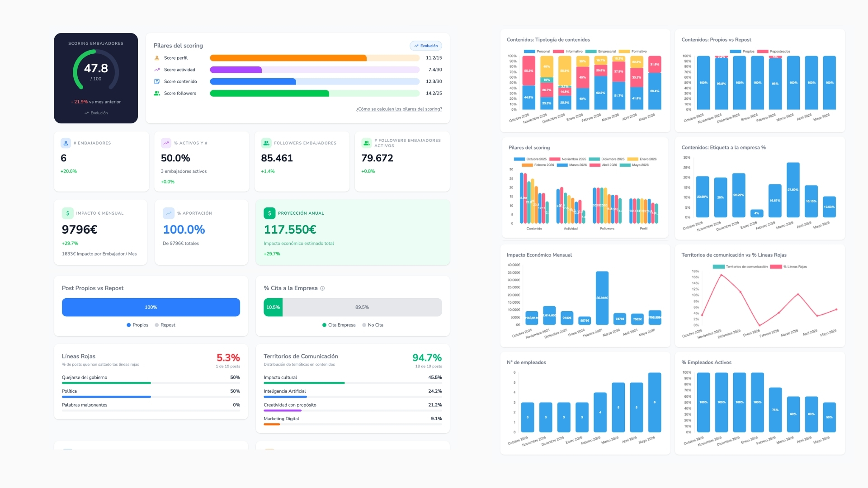Click the Febrero 2026 bar in Impacto Económico Mensual
The width and height of the screenshot is (868, 488).
point(602,298)
